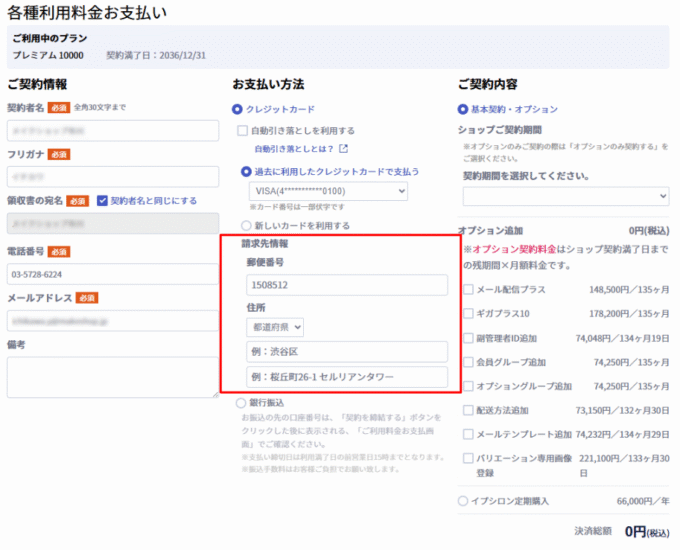The height and width of the screenshot is (550, 680).
Task: Open the 契約期間 selection dropdown
Action: coord(565,196)
